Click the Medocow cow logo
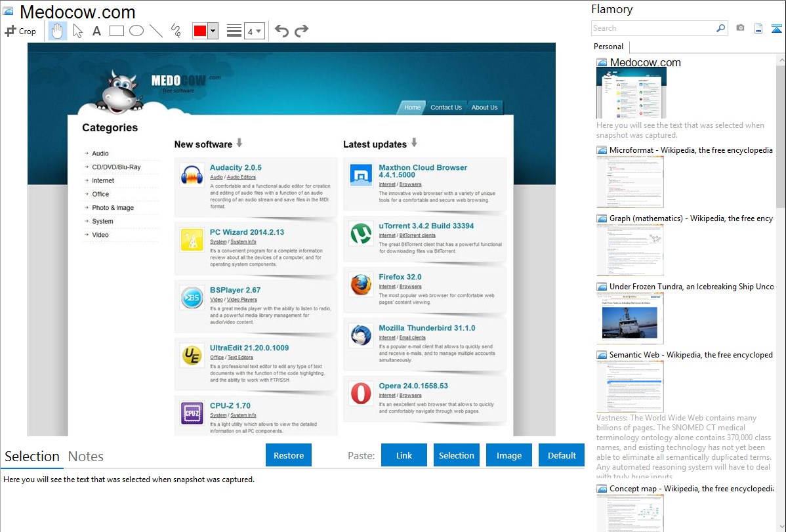This screenshot has width=786, height=532. coord(120,91)
